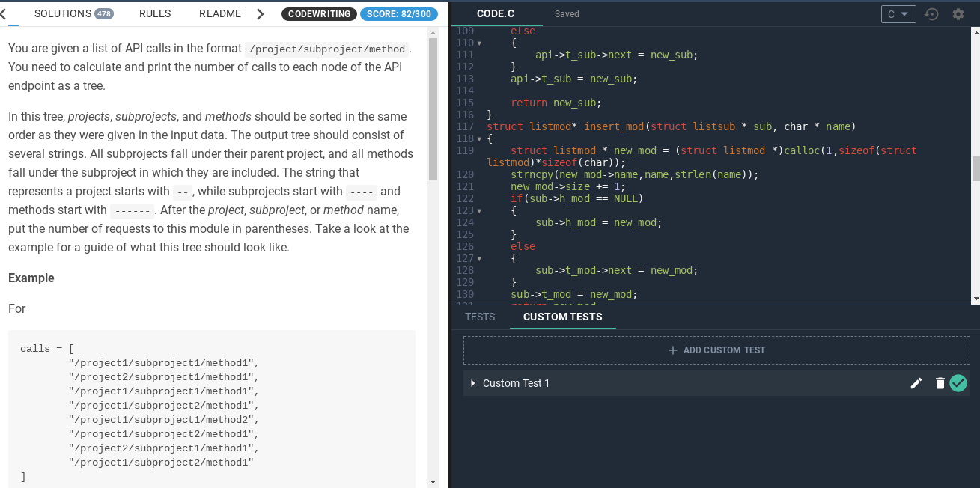Open the Rules tab
The image size is (980, 488).
(155, 13)
